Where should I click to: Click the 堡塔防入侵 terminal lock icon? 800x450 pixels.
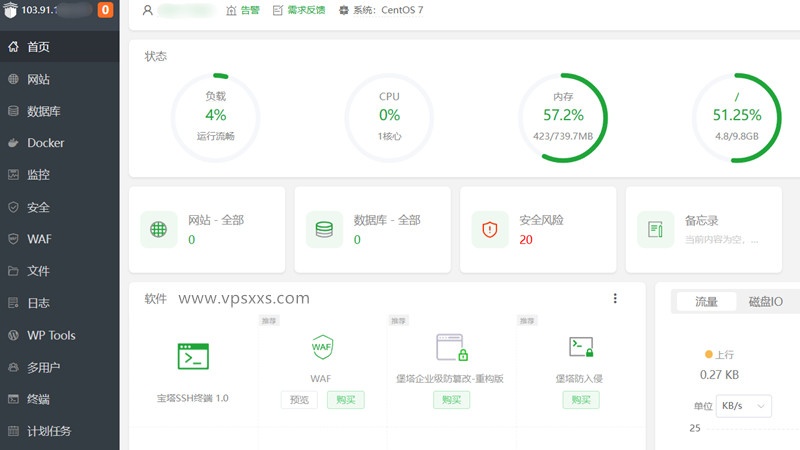pos(581,347)
